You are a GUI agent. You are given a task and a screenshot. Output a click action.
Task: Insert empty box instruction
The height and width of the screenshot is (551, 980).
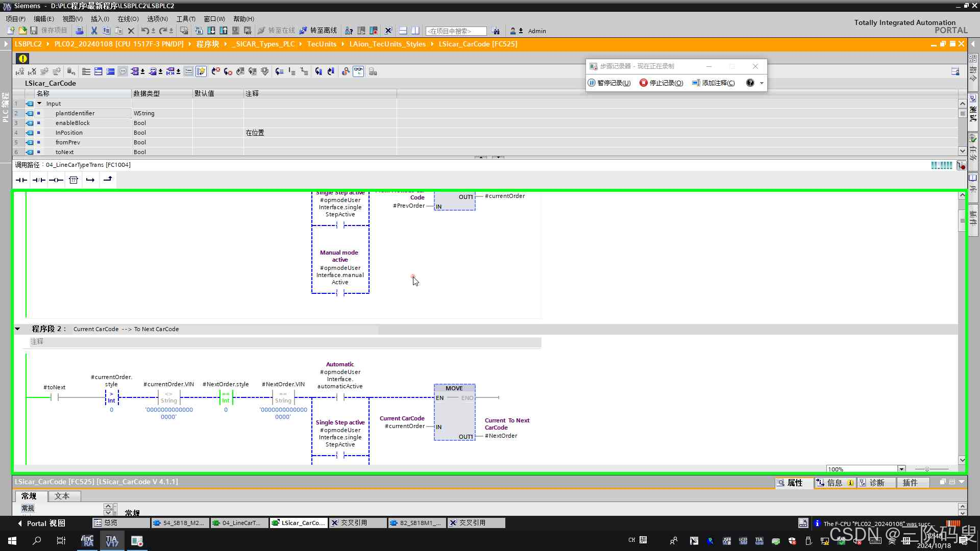[x=73, y=180]
